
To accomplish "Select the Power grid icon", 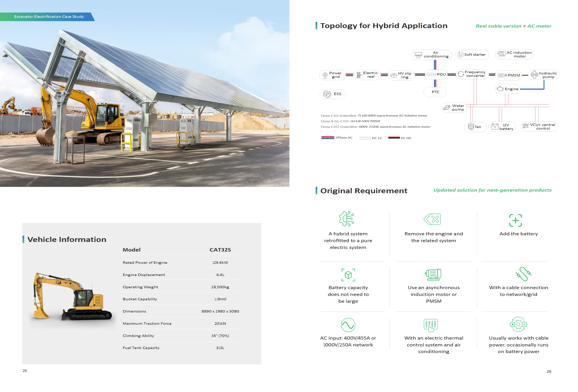I will click(x=325, y=75).
